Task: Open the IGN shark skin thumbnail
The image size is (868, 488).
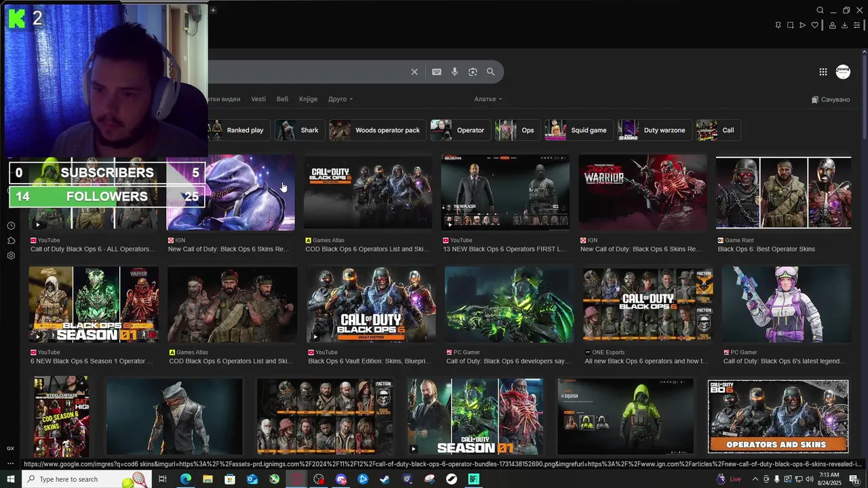Action: pos(231,192)
